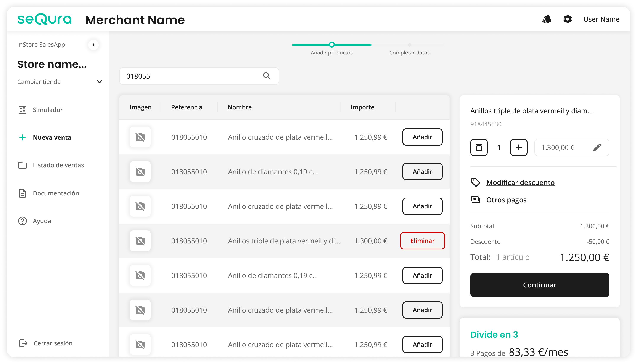Click Cerrar sesión to log out
The width and height of the screenshot is (637, 364).
53,343
